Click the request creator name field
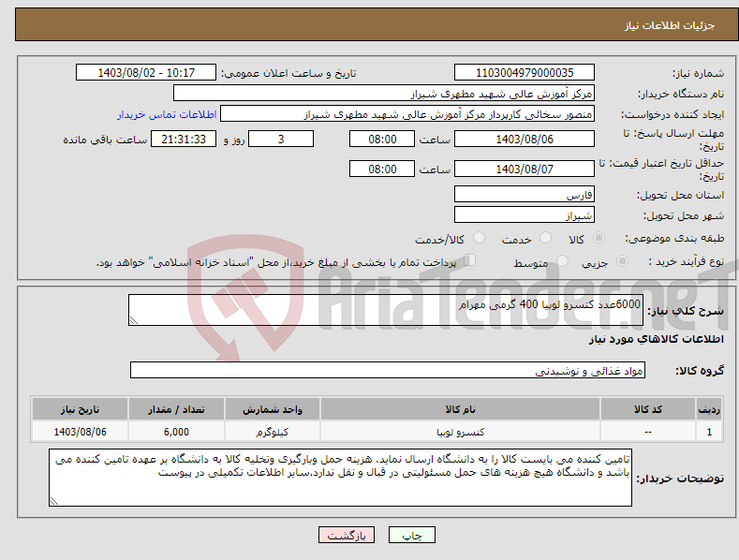The width and height of the screenshot is (739, 560). (x=407, y=114)
